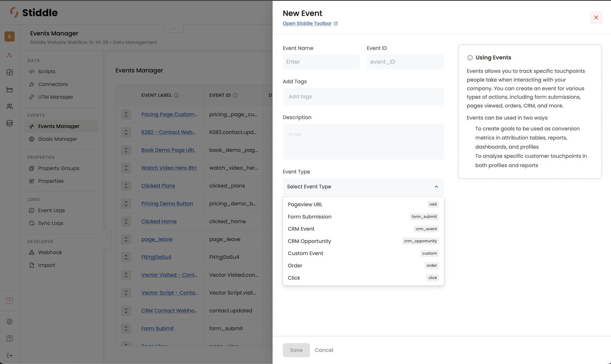Click reorder handle on Clicked Plans row
Screen dimensions: 611x364
[126, 186]
